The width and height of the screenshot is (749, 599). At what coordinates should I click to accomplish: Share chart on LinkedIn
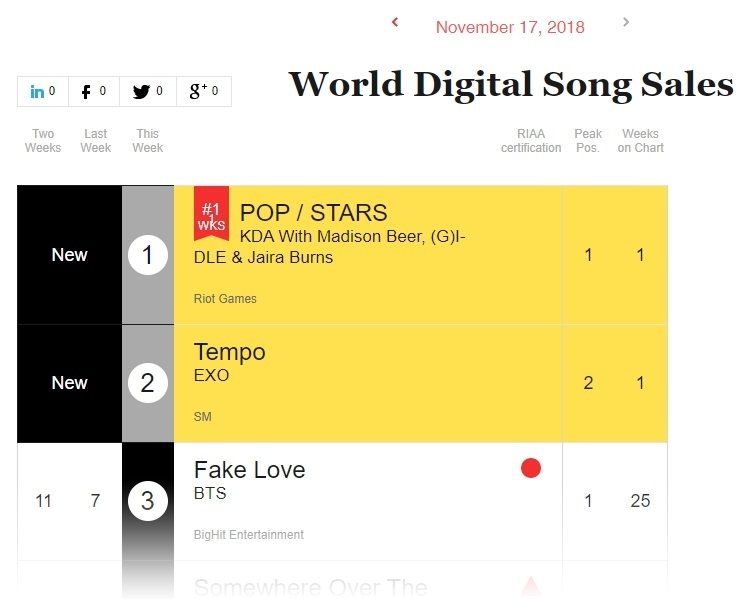tap(43, 92)
